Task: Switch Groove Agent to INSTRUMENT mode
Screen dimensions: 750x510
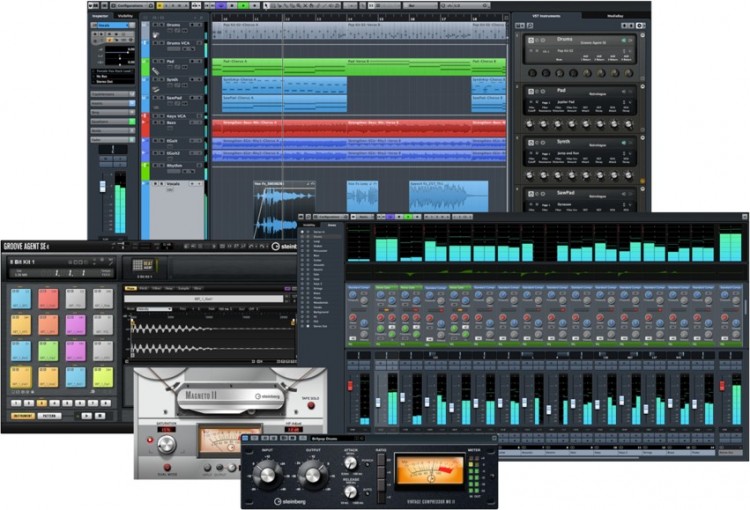Action: click(22, 416)
